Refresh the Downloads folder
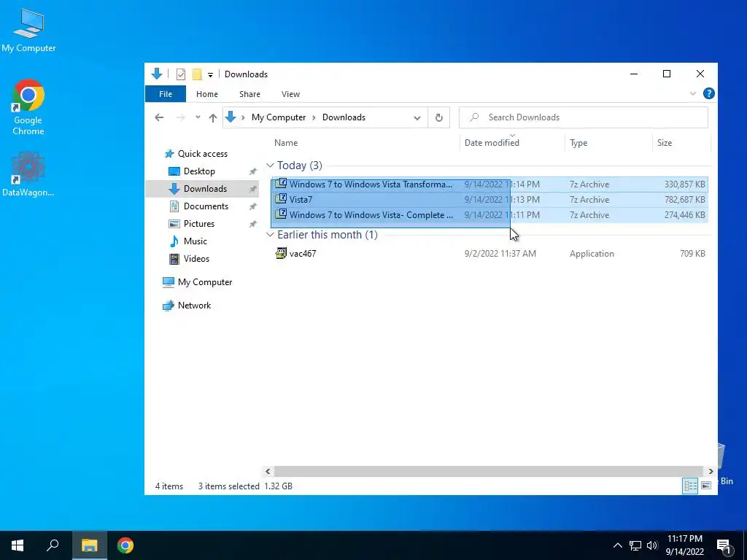Viewport: 747px width, 560px height. 438,117
